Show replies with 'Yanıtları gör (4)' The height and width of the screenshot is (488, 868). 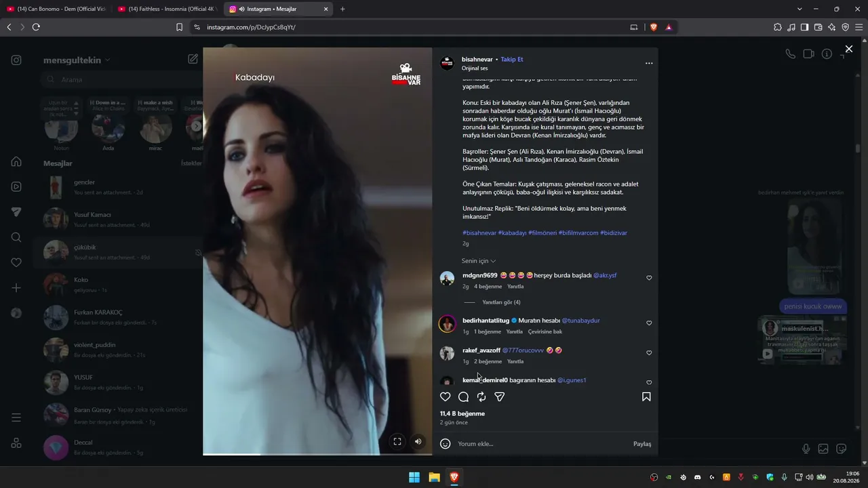tap(501, 302)
